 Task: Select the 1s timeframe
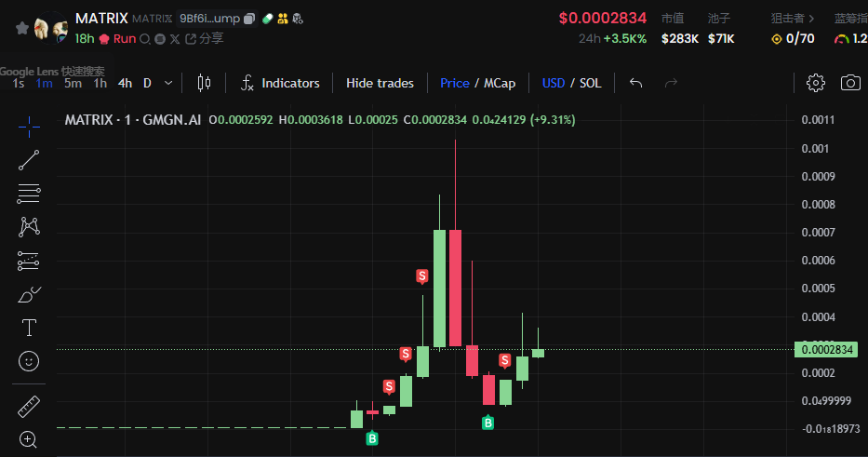coord(19,83)
